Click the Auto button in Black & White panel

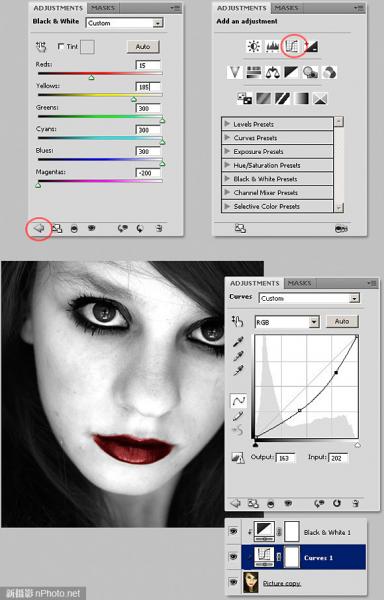tap(143, 47)
